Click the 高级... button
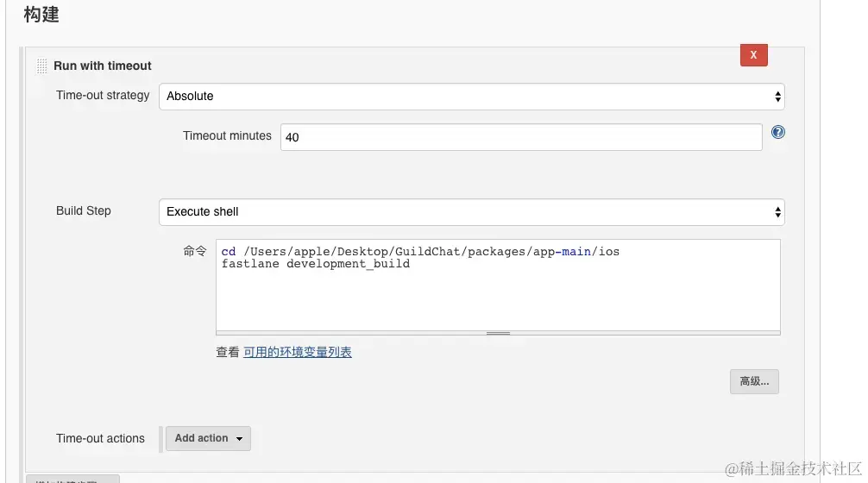The image size is (868, 483). (754, 381)
